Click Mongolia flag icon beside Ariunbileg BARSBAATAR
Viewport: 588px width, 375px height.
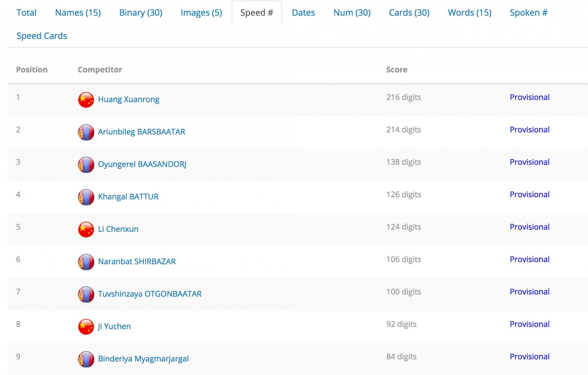point(86,132)
